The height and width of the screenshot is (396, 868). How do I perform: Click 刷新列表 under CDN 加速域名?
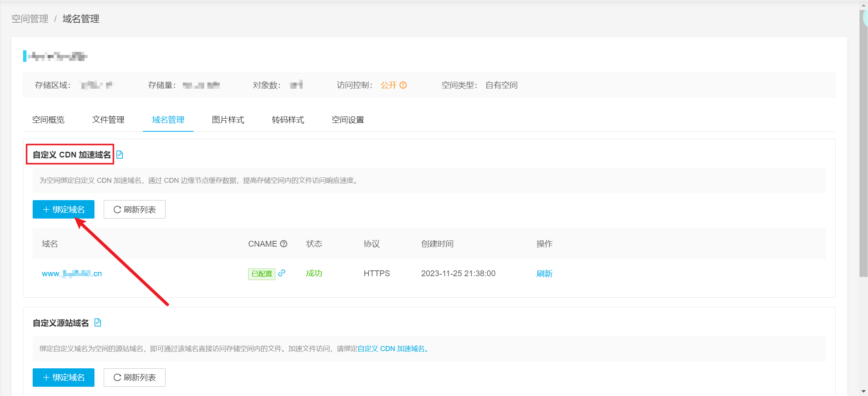point(134,209)
